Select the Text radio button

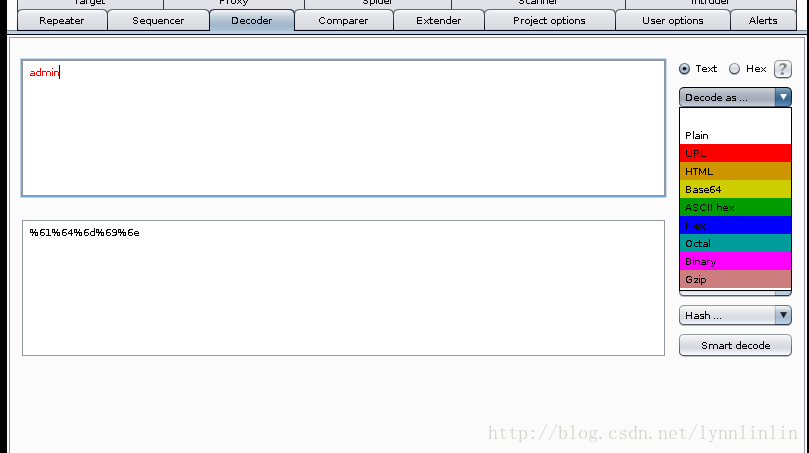(684, 69)
